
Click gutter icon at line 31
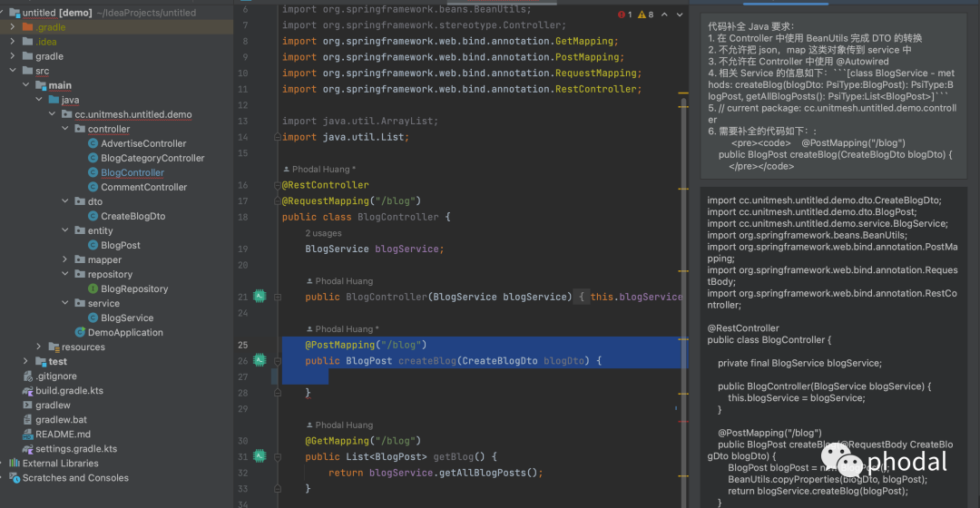260,456
